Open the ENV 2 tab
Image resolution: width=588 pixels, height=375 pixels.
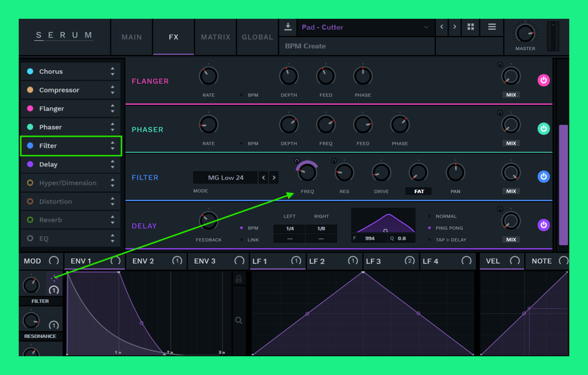coord(143,261)
